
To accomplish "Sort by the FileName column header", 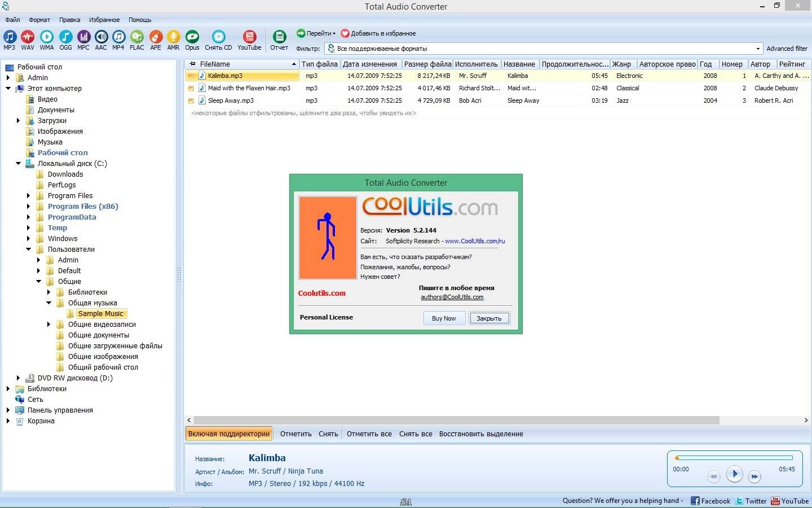I will click(242, 64).
